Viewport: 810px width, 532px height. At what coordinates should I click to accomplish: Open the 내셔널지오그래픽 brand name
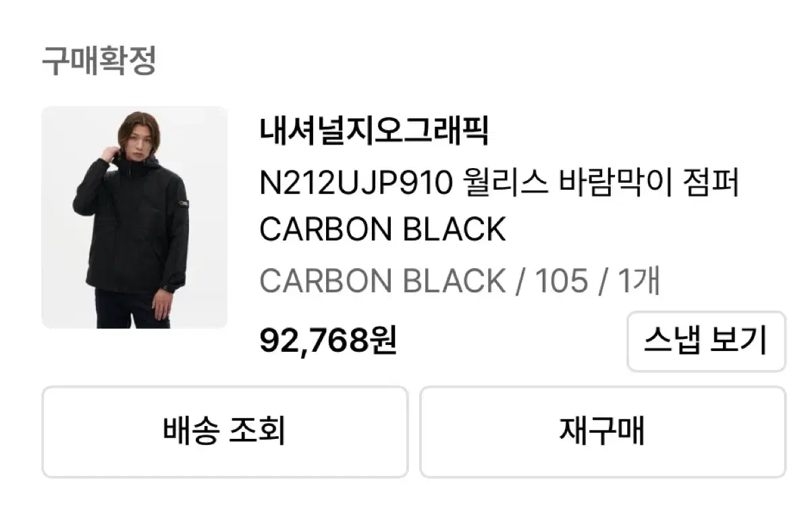pos(373,131)
